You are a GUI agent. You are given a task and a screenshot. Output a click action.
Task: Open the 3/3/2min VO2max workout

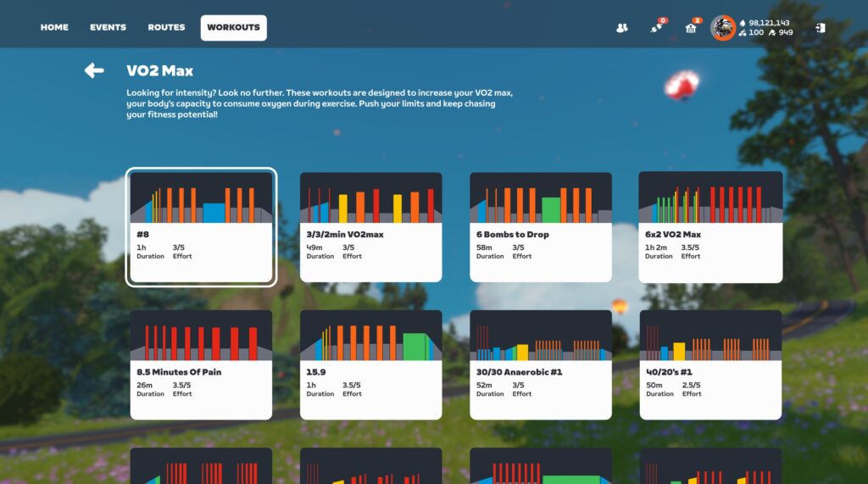click(x=370, y=227)
